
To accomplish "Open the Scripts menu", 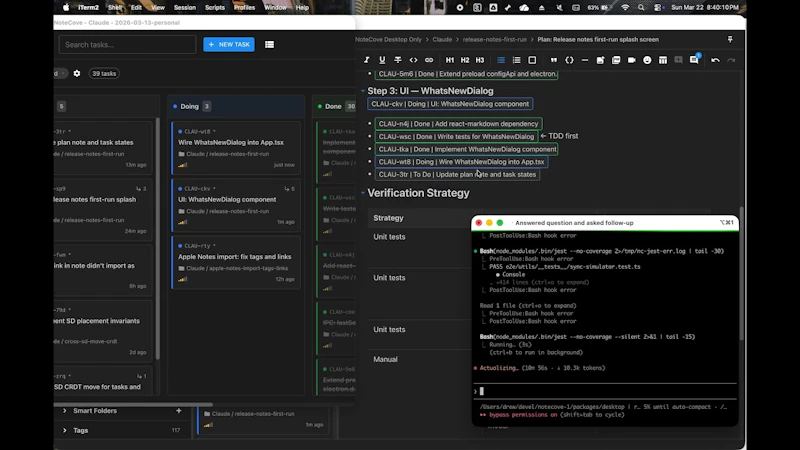I will pos(215,8).
